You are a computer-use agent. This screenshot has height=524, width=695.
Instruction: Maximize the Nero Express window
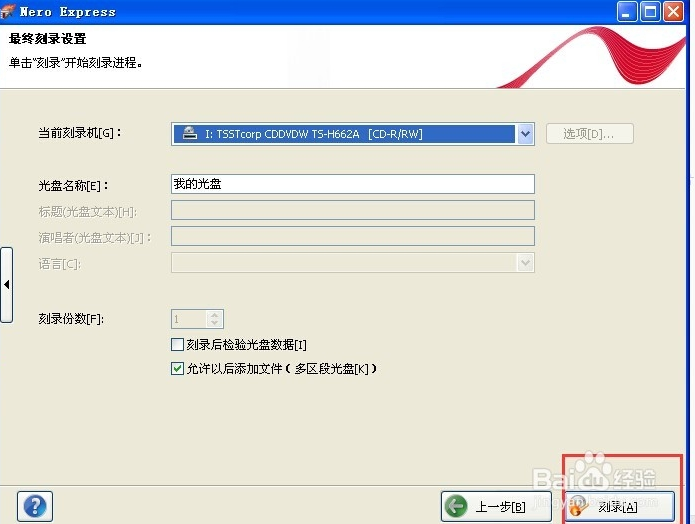pos(650,12)
